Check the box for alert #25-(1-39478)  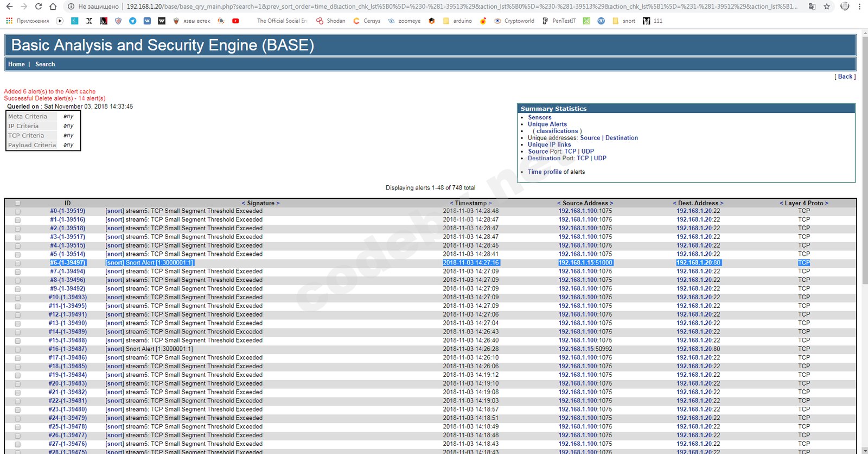(17, 427)
